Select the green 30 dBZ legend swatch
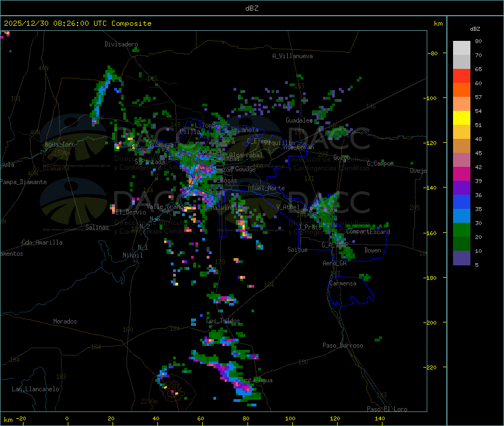Screen dimensions: 504x426 pyautogui.click(x=461, y=230)
